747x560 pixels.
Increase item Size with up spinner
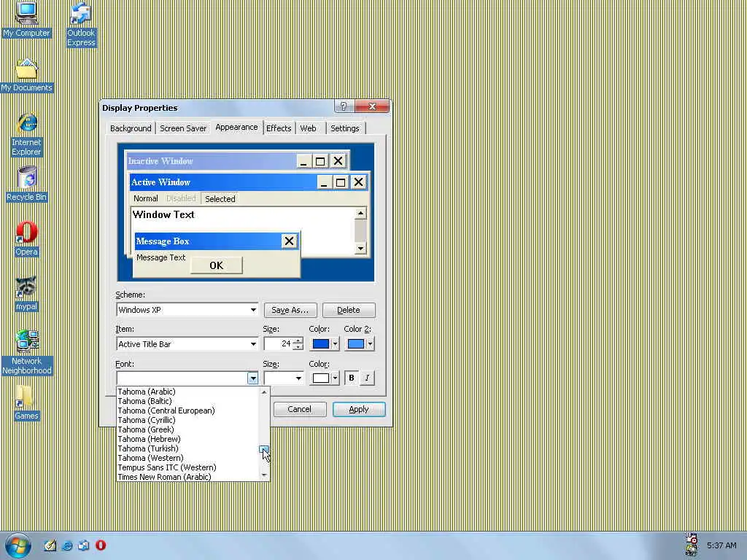298,341
